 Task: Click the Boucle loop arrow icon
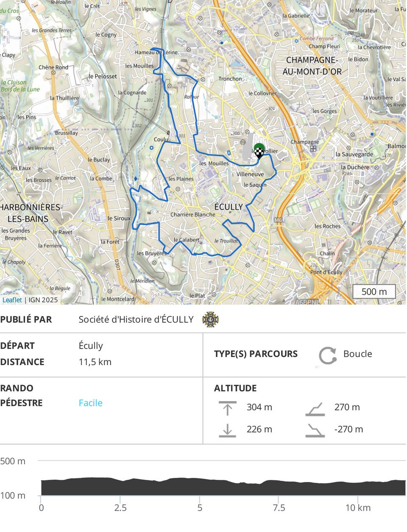(x=327, y=355)
